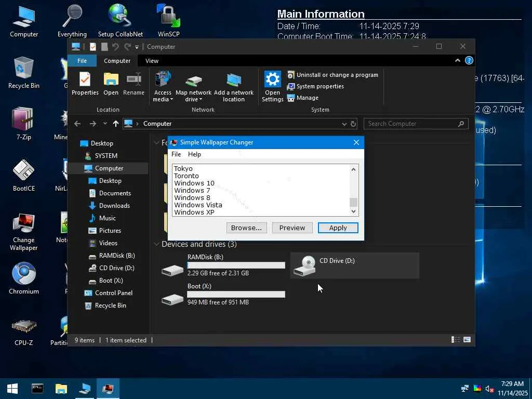This screenshot has height=399, width=532.
Task: Switch to large icons view in status bar
Action: 467,340
